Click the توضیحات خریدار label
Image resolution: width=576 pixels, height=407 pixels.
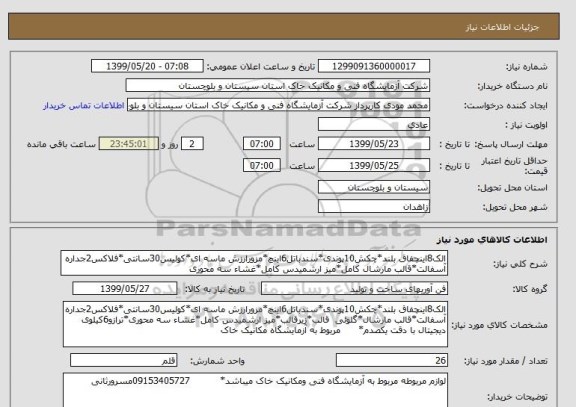[517, 397]
